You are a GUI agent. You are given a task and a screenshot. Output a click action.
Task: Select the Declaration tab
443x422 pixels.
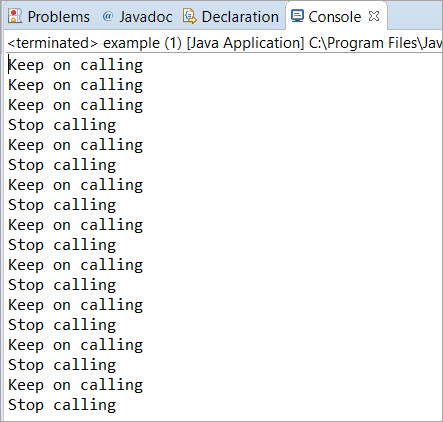[x=231, y=16]
